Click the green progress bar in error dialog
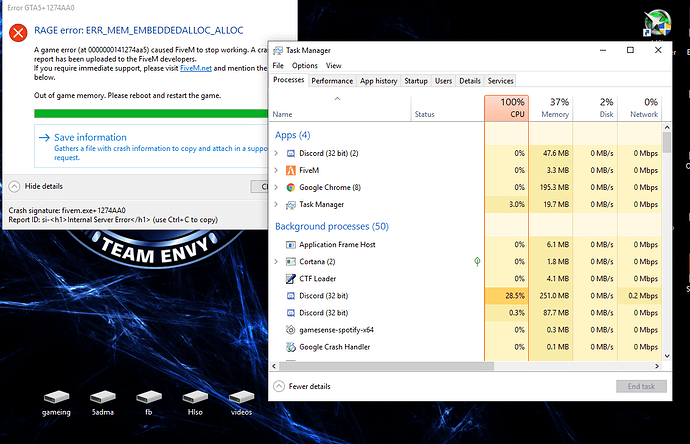Image resolution: width=690 pixels, height=444 pixels. pyautogui.click(x=151, y=114)
